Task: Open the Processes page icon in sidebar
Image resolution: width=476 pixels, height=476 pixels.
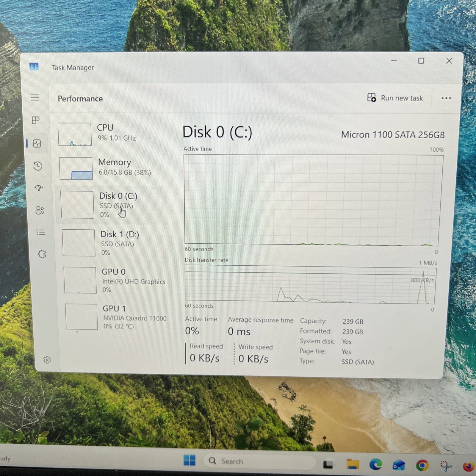Action: click(36, 120)
